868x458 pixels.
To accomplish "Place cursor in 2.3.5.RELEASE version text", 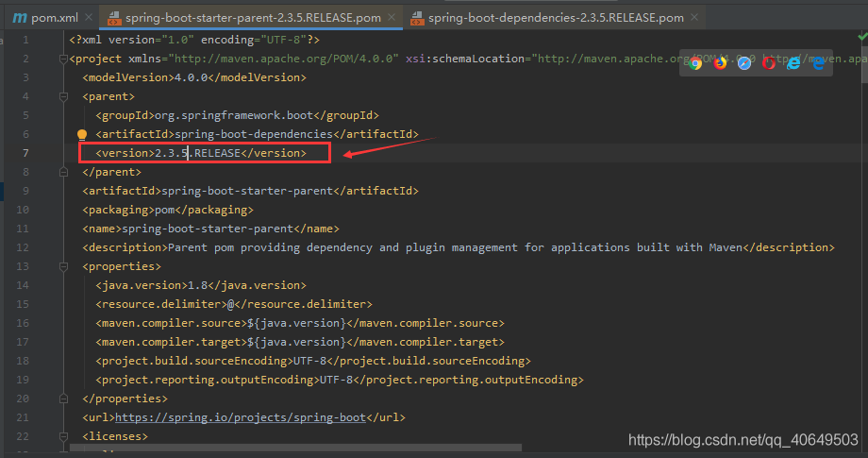I will pyautogui.click(x=197, y=153).
